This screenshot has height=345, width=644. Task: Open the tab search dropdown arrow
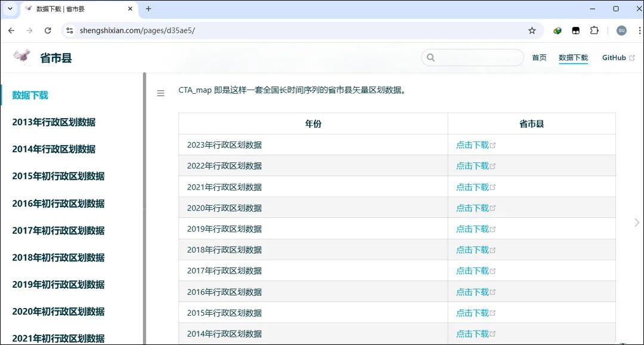(10, 8)
